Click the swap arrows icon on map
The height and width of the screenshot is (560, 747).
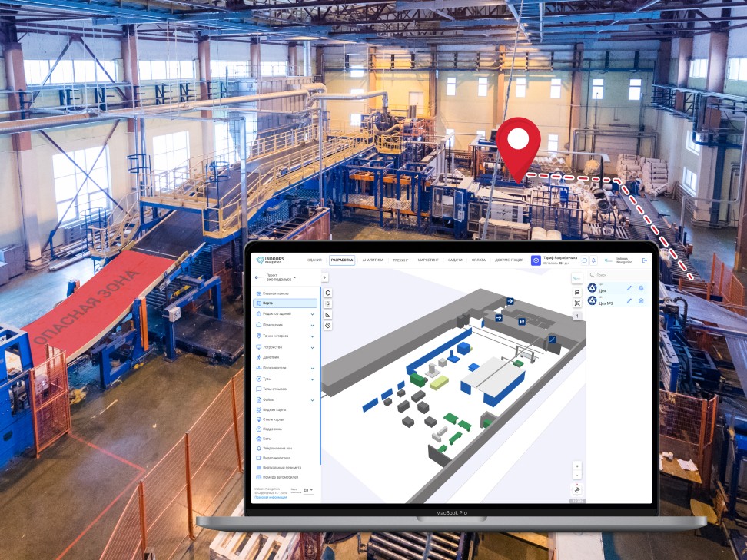click(x=576, y=292)
